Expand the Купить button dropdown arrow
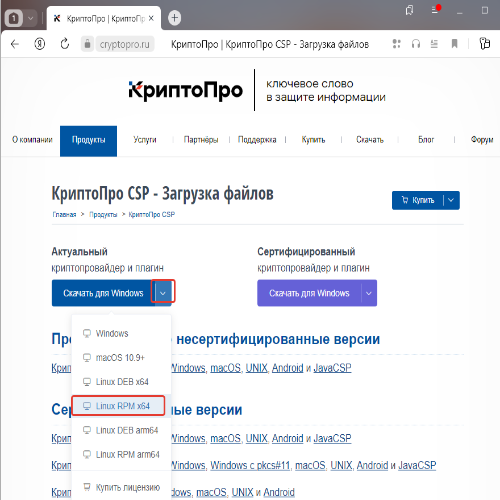 tap(451, 200)
